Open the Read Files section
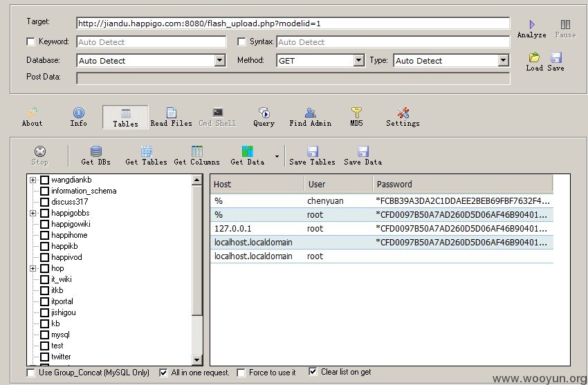 click(x=171, y=118)
